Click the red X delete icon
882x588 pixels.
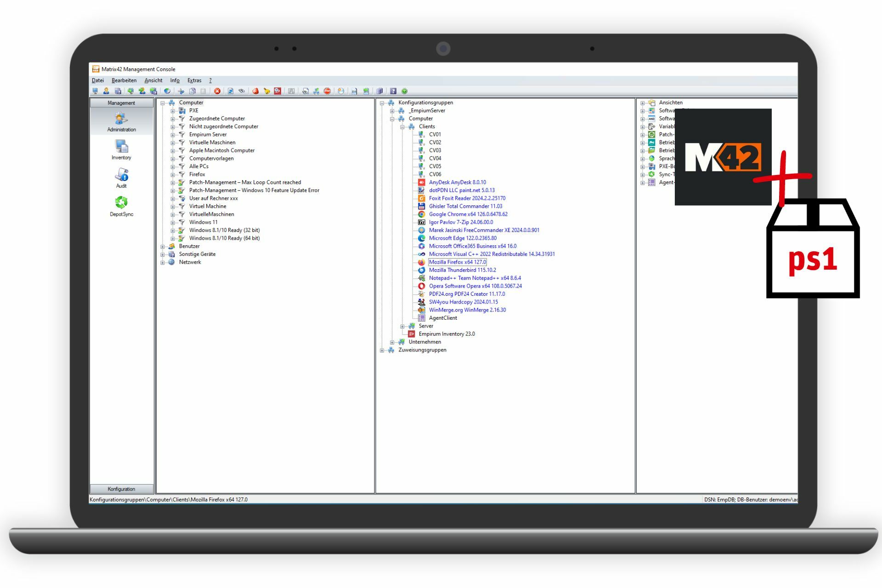coord(217,91)
